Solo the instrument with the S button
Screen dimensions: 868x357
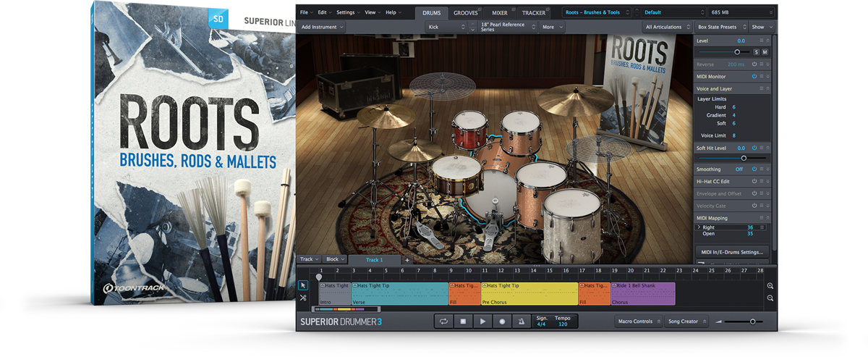(757, 52)
